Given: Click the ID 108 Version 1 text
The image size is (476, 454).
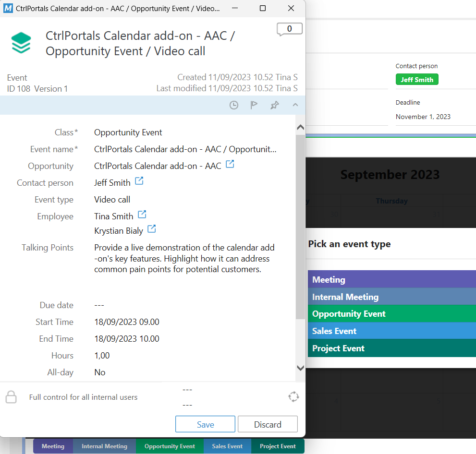Looking at the screenshot, I should 37,89.
